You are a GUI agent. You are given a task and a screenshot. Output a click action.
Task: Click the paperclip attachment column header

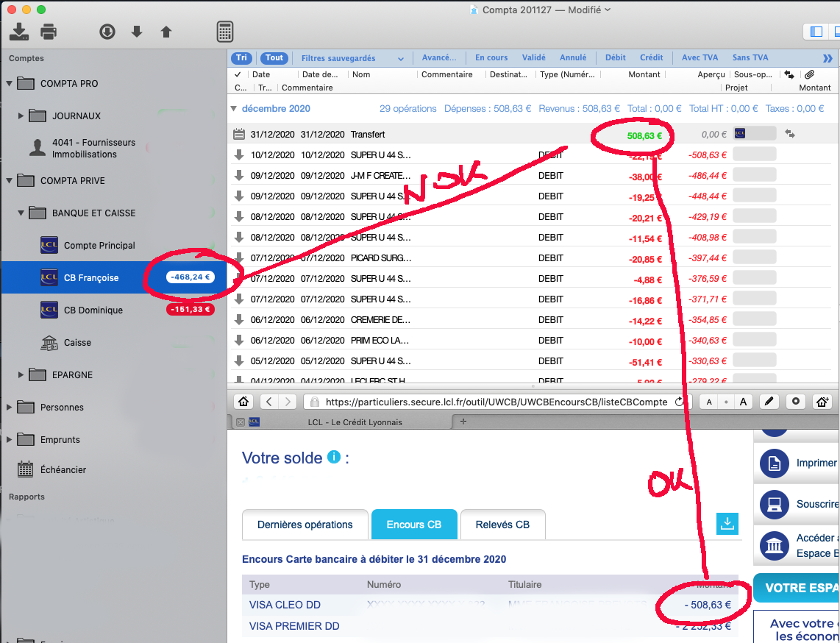click(x=809, y=74)
